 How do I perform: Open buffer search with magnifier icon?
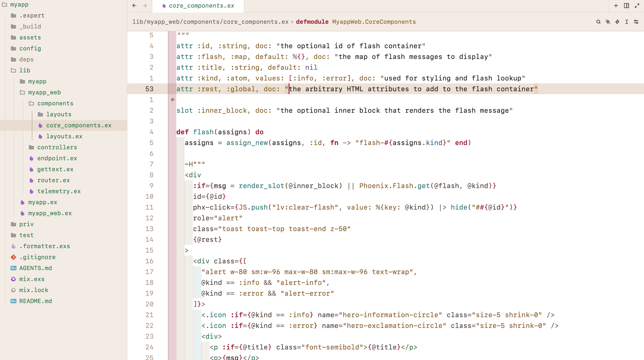(x=598, y=22)
